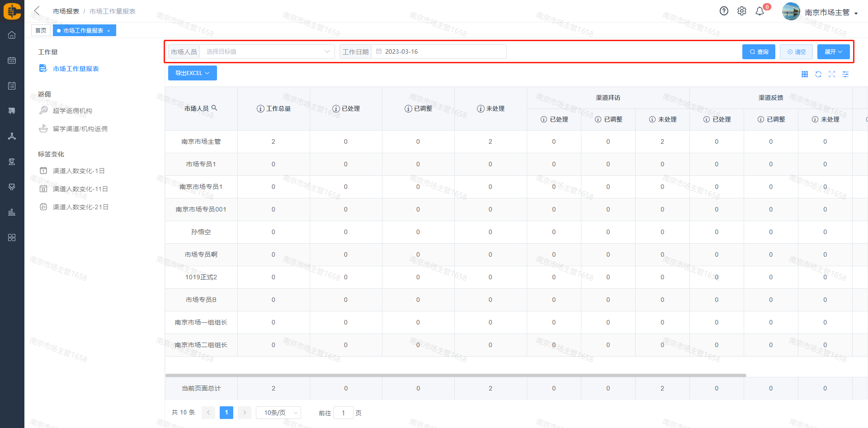
Task: Switch to the 首页 tab
Action: [41, 30]
